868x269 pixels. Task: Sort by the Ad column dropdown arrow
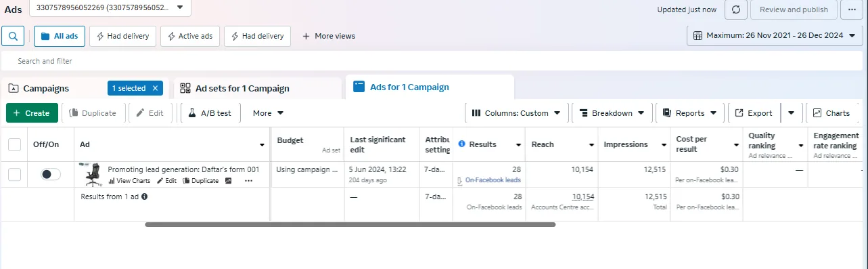[262, 145]
